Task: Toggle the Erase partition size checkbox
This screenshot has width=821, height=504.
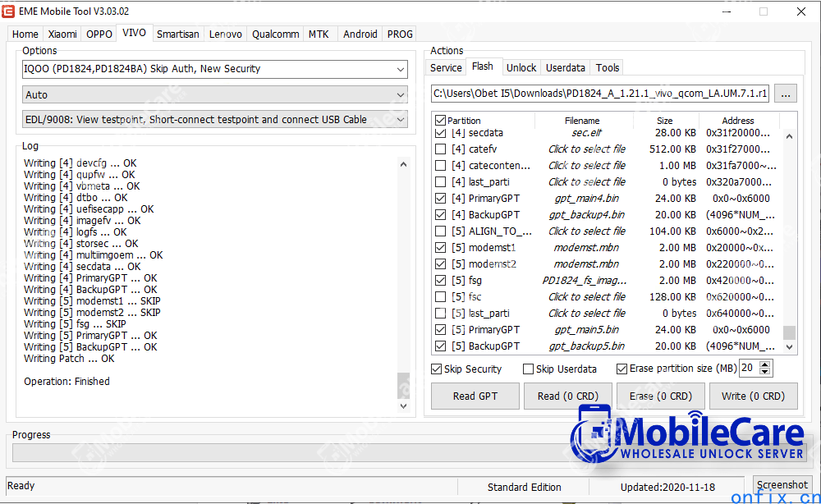Action: pyautogui.click(x=621, y=369)
